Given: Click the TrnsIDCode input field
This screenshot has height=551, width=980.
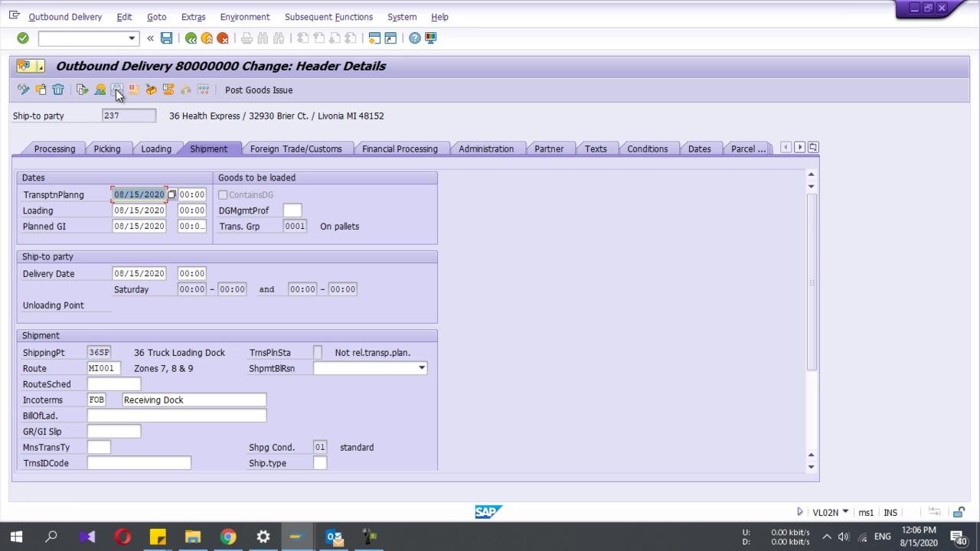Looking at the screenshot, I should point(139,463).
